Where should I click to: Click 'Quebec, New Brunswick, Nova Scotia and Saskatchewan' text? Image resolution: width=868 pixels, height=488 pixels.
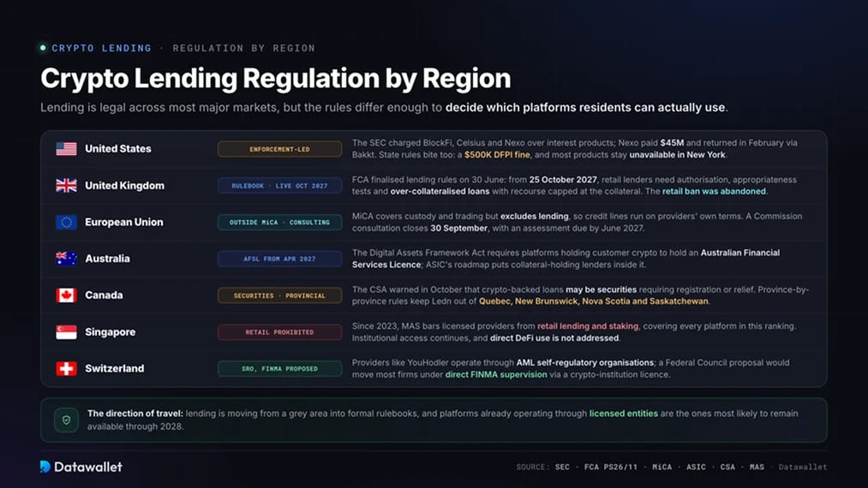pyautogui.click(x=594, y=301)
